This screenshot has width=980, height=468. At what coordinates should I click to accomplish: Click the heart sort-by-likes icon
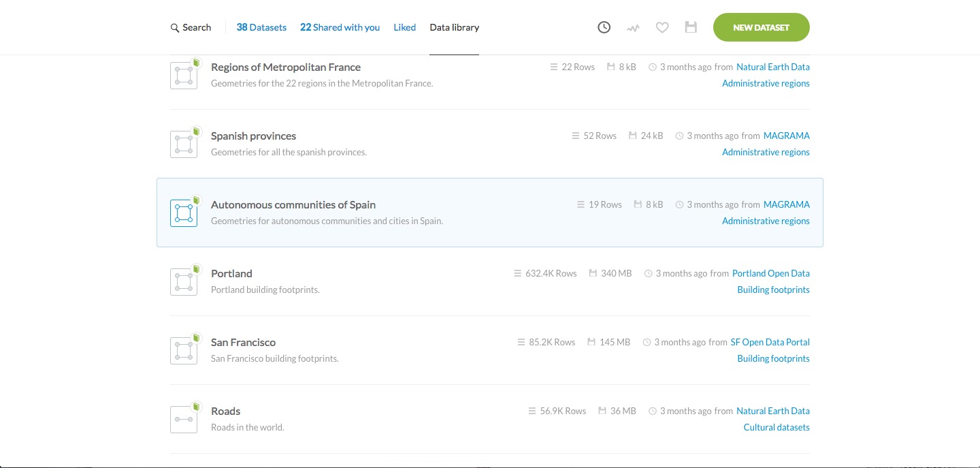pos(662,28)
